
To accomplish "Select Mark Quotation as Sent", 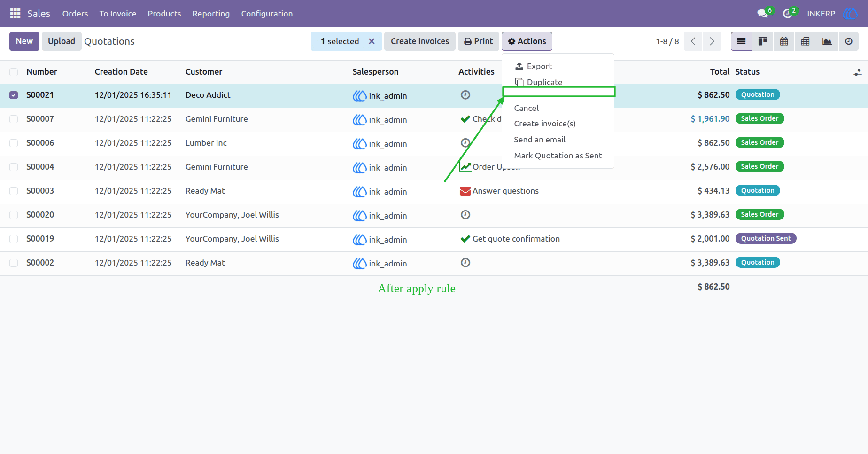I will tap(558, 156).
